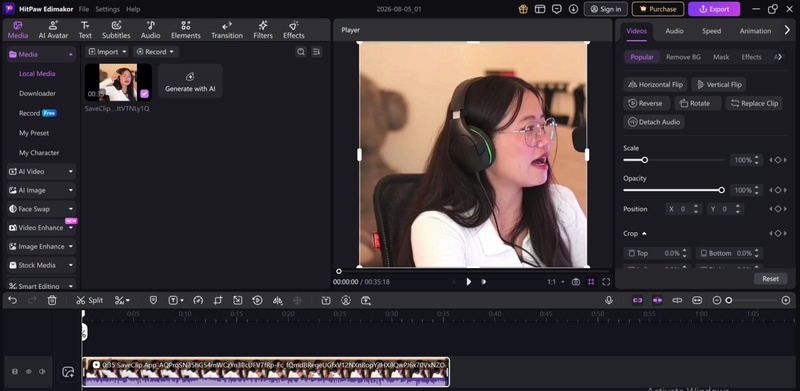Start voiceover recording with microphone icon
This screenshot has width=800, height=391.
coord(609,300)
